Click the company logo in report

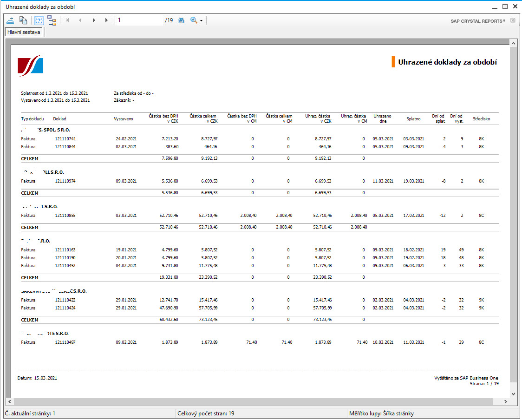tap(30, 66)
